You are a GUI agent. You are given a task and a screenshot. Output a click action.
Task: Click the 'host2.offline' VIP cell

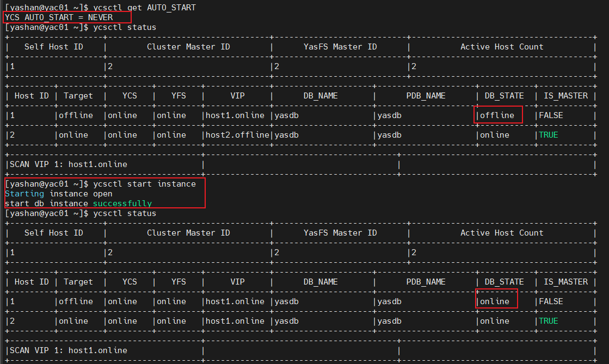[x=237, y=135]
